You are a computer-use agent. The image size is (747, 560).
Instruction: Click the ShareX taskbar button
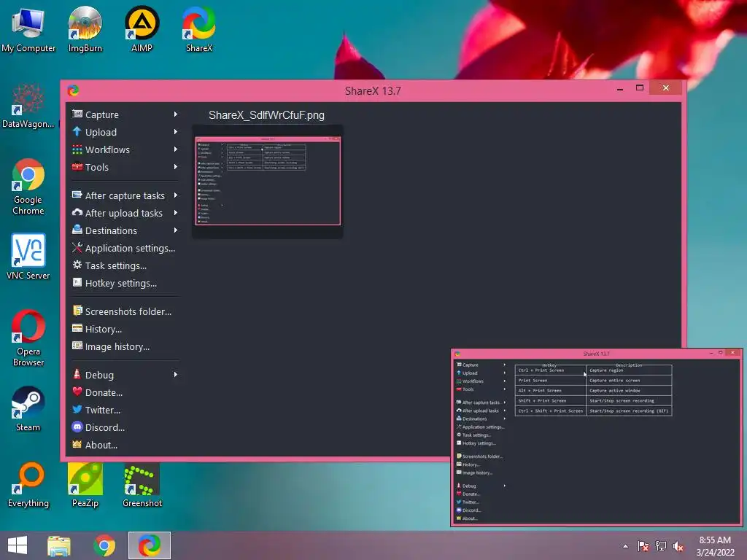[150, 545]
